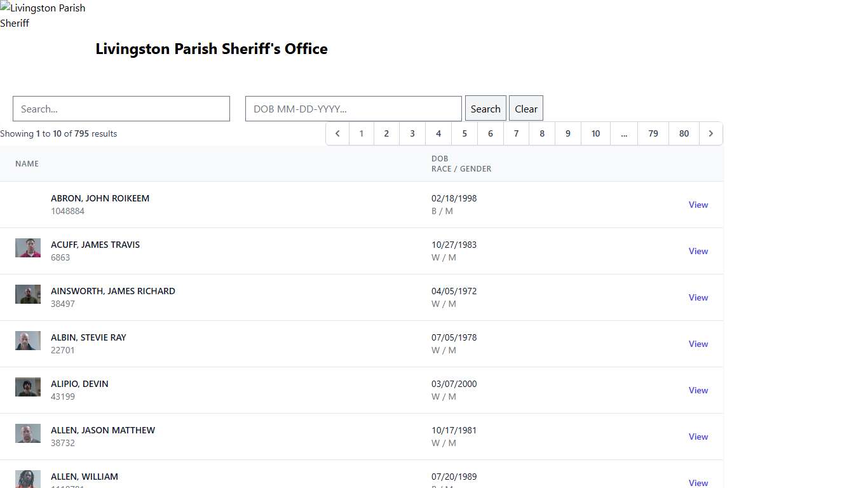
Task: Open the ellipsis pagination item
Action: coord(623,133)
